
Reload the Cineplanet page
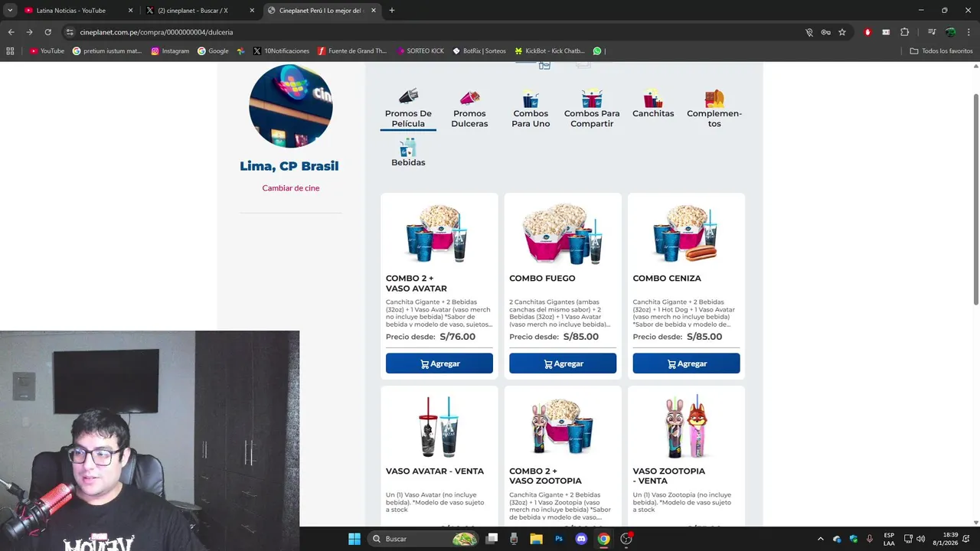47,32
